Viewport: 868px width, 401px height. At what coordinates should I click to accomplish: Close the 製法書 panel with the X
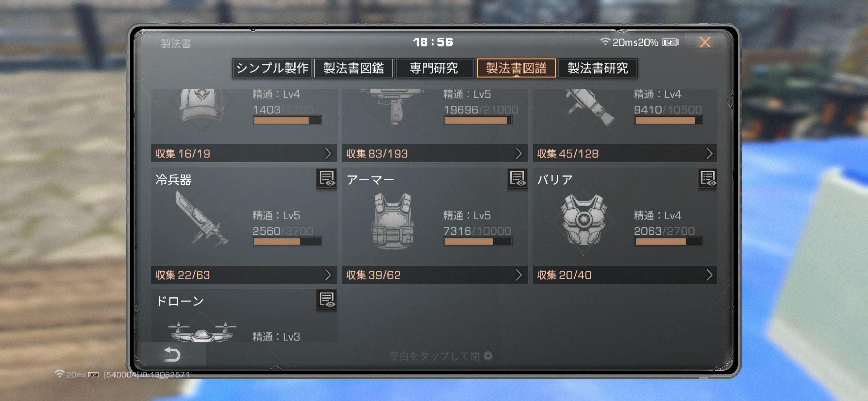[705, 42]
